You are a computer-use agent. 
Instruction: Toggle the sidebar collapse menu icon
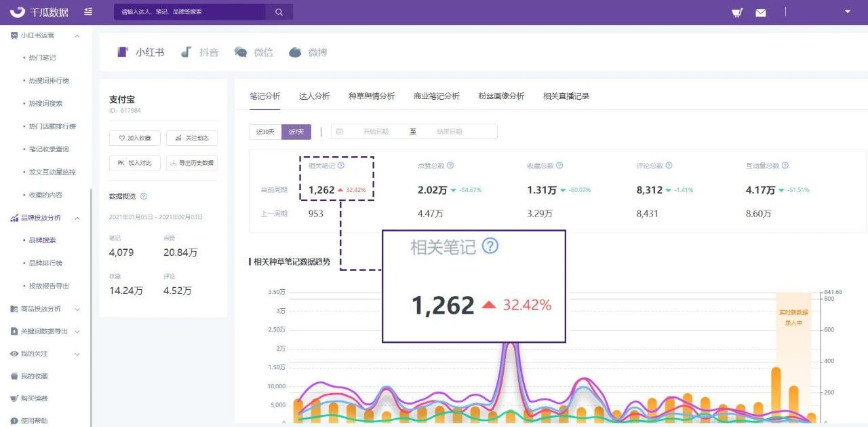(89, 12)
